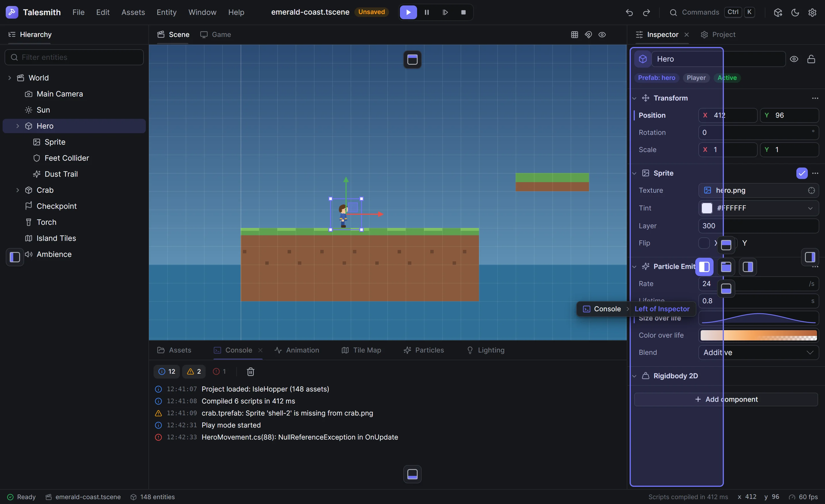Disable the Sprite component checkbox
The width and height of the screenshot is (825, 504).
[x=802, y=173]
